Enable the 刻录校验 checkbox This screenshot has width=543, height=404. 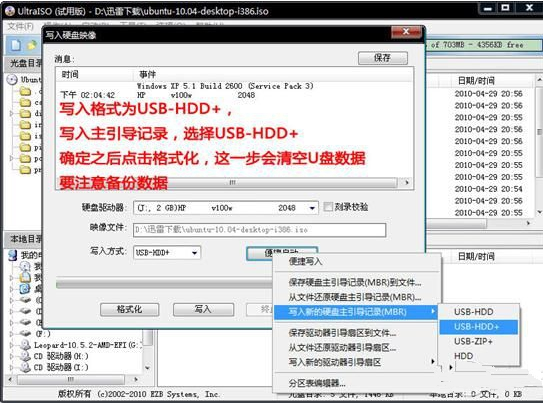pos(328,207)
